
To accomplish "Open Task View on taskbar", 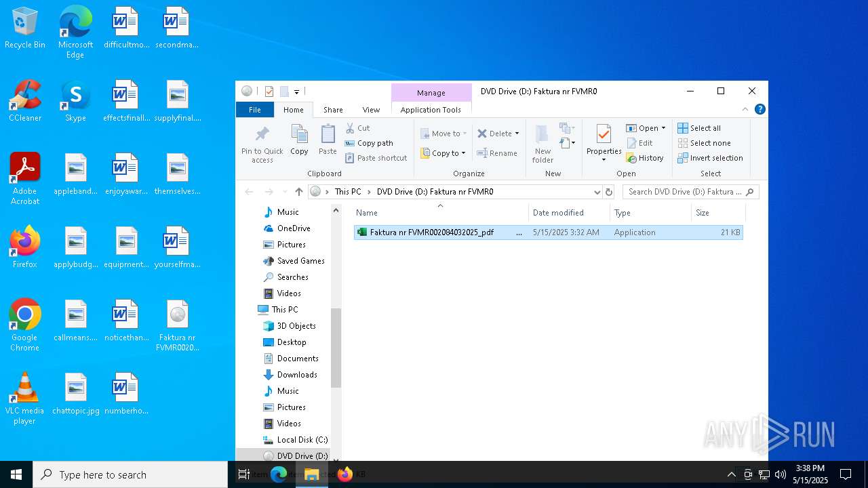I will coord(244,474).
